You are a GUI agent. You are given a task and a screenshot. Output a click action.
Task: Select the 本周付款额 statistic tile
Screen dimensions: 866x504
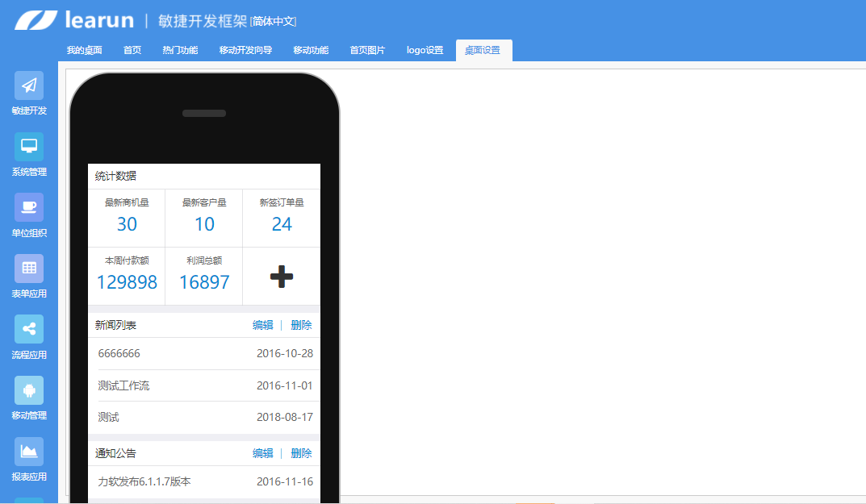click(x=127, y=276)
